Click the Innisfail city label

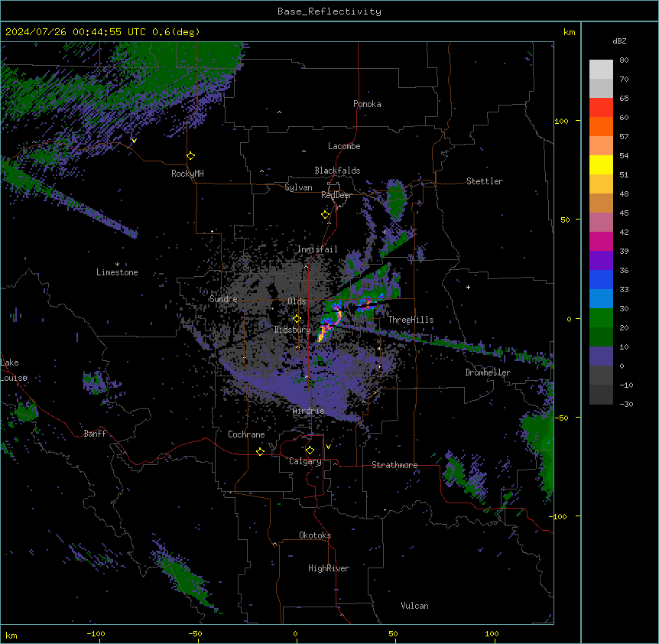click(x=317, y=249)
